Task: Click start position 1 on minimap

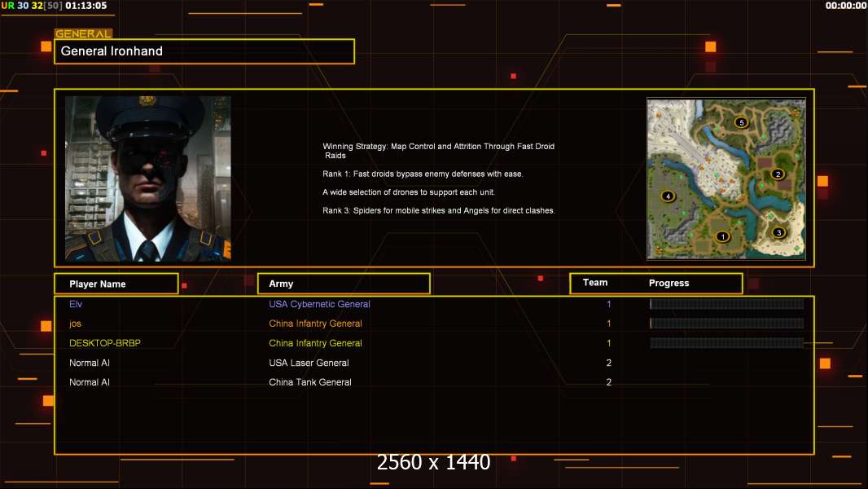Action: tap(722, 236)
